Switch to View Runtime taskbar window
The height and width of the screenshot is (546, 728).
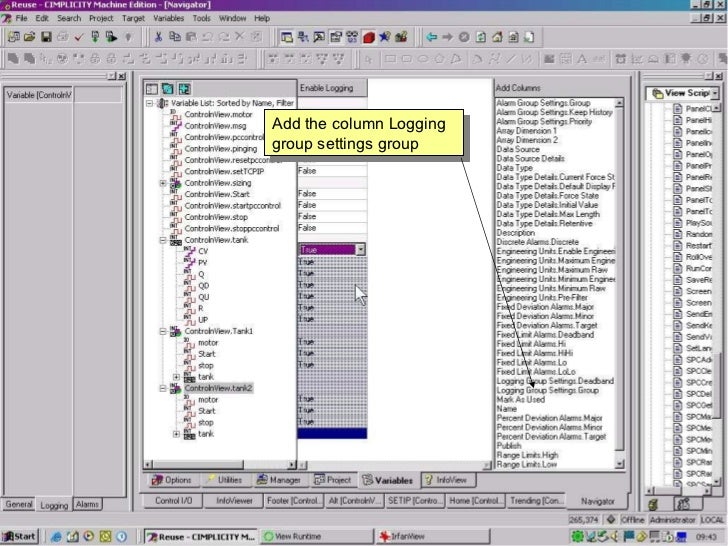point(317,537)
